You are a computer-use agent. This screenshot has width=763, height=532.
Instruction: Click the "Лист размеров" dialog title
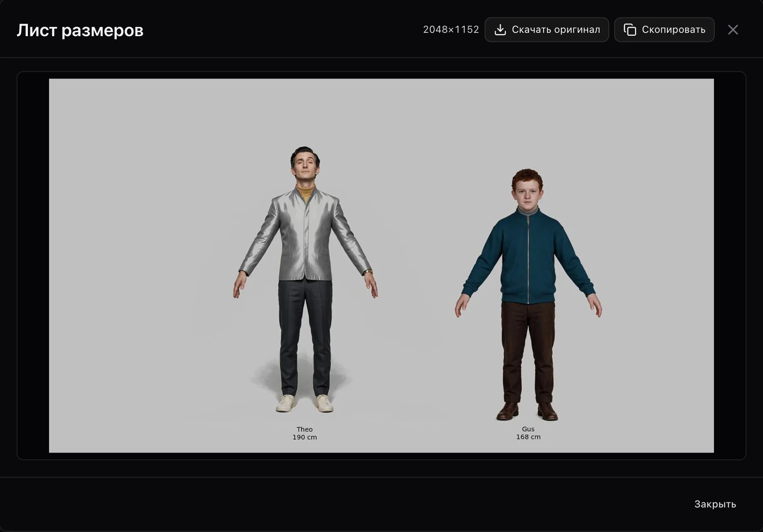tap(80, 30)
